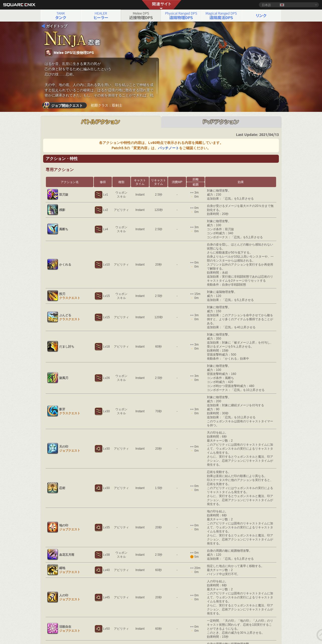Click the rogue class icon beside Lv38
322x644 pixels.
(99, 555)
